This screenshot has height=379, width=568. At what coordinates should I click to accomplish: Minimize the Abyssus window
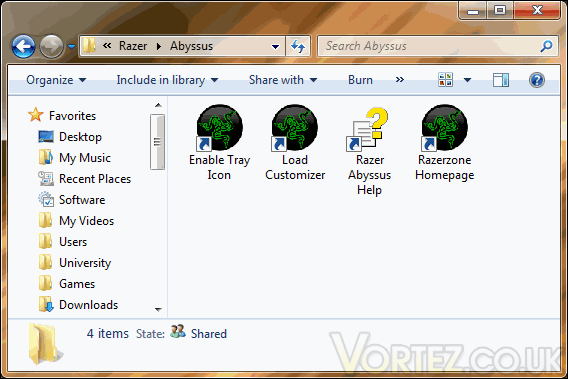pyautogui.click(x=473, y=11)
